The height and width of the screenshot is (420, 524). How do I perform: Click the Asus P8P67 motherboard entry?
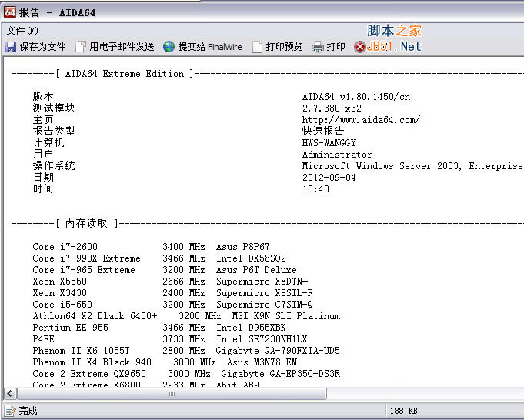242,247
